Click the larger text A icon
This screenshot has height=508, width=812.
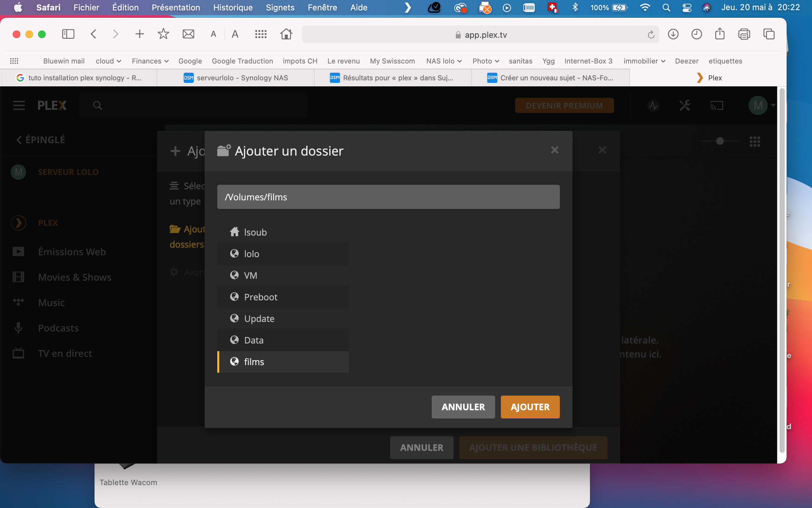pyautogui.click(x=235, y=34)
